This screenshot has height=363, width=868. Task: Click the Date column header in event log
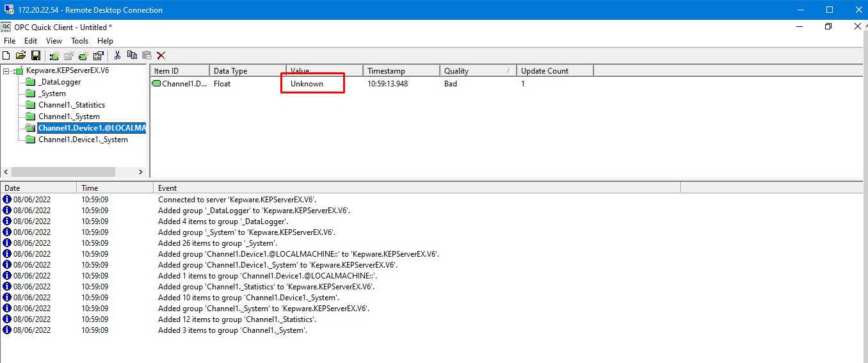[x=38, y=188]
